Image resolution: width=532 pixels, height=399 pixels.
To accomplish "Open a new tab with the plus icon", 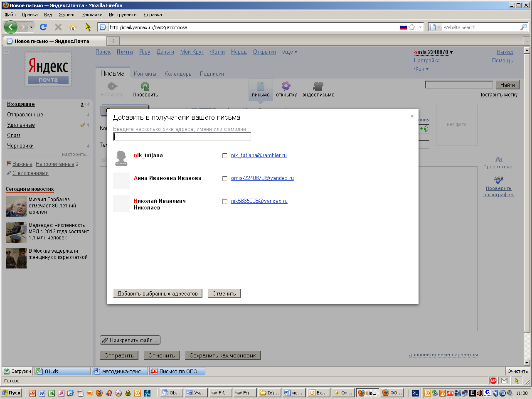I will 113,41.
